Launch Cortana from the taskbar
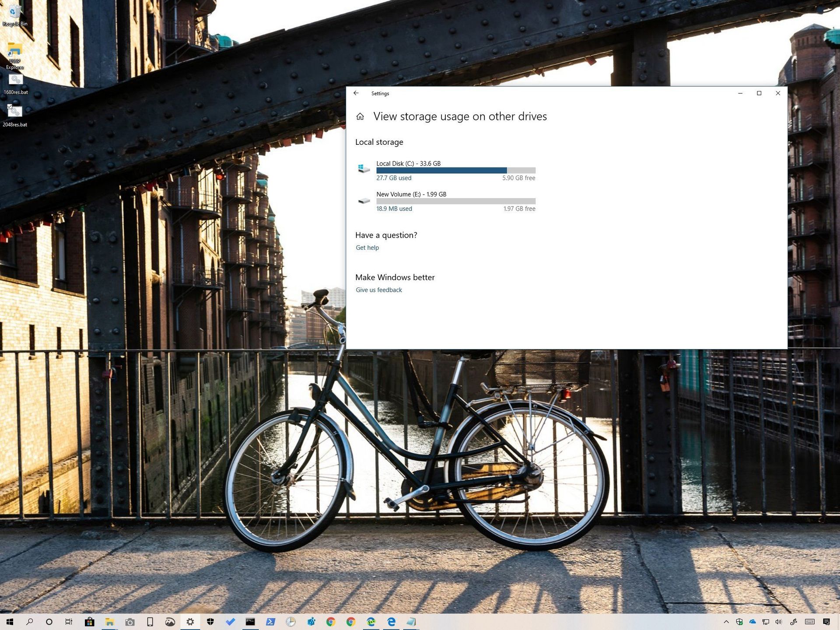840x630 pixels. pos(49,621)
